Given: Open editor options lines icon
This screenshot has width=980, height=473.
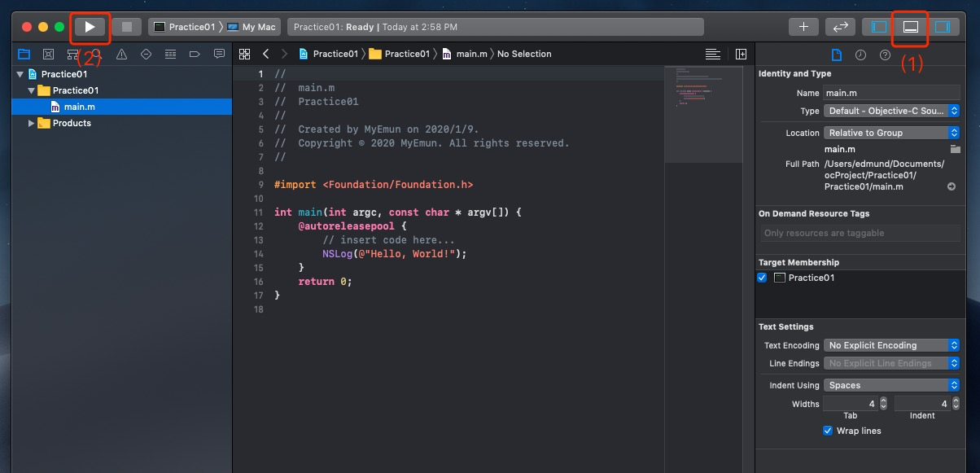Looking at the screenshot, I should (713, 54).
